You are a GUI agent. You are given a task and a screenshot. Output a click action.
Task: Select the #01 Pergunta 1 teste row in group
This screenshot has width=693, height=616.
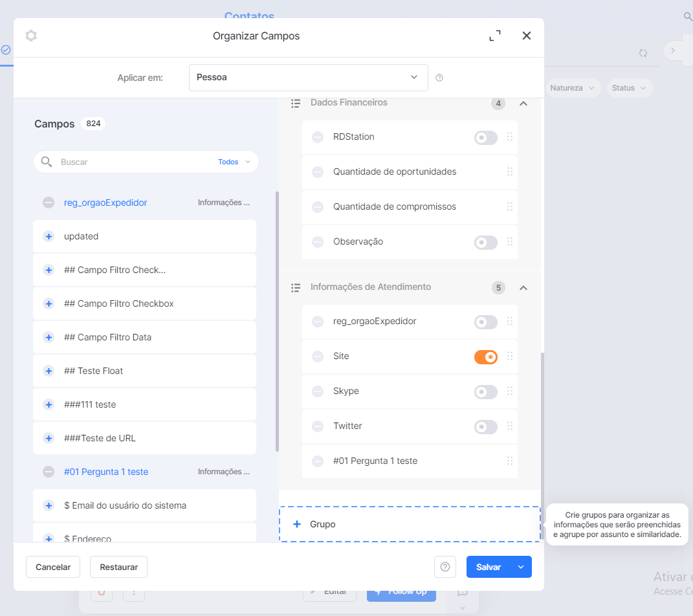tap(410, 461)
